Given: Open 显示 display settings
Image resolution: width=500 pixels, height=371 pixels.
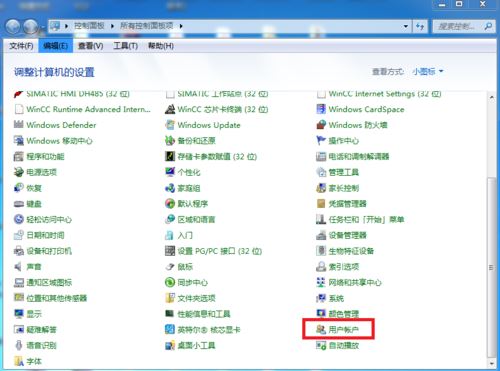Looking at the screenshot, I should [28, 314].
